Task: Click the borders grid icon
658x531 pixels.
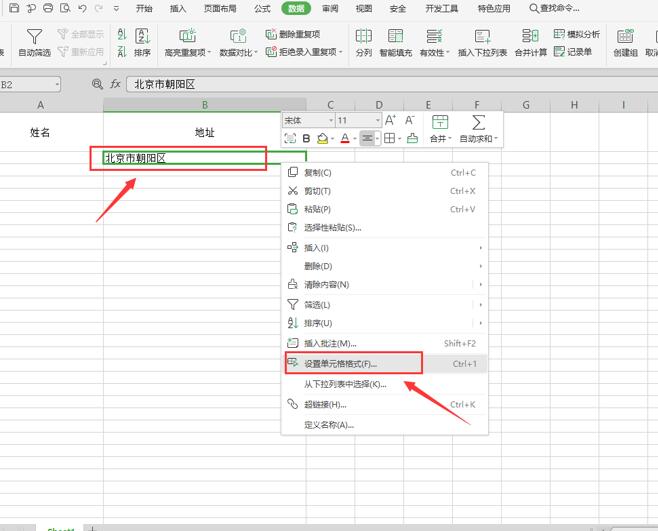Action: 389,138
